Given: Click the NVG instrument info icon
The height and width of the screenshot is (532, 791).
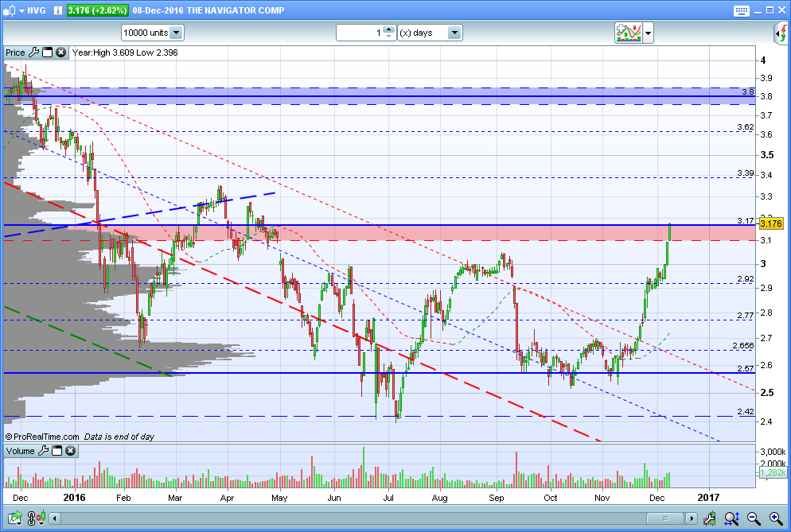Looking at the screenshot, I should [x=58, y=10].
